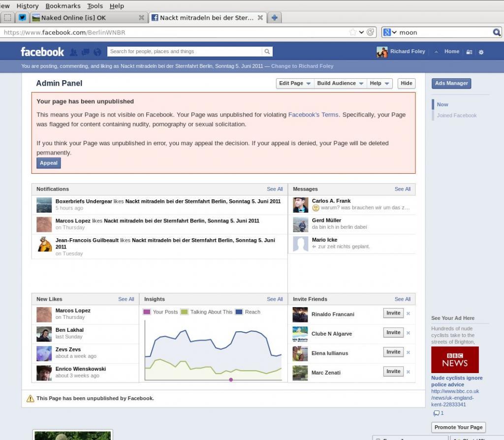Image resolution: width=504 pixels, height=440 pixels.
Task: Click the browser search magnifier icon
Action: click(x=497, y=32)
